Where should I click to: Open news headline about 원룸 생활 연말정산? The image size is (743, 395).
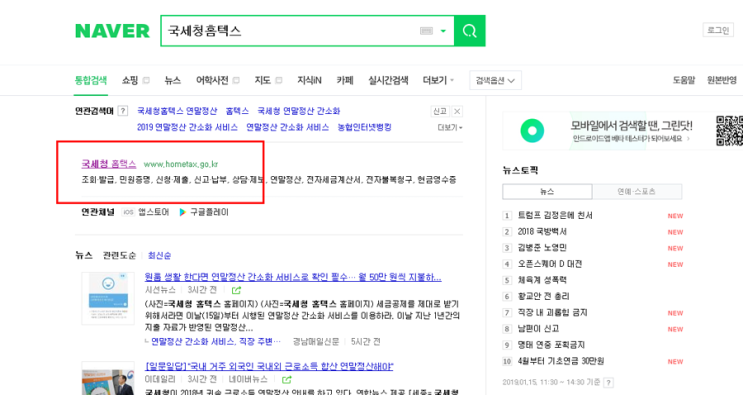coord(293,277)
